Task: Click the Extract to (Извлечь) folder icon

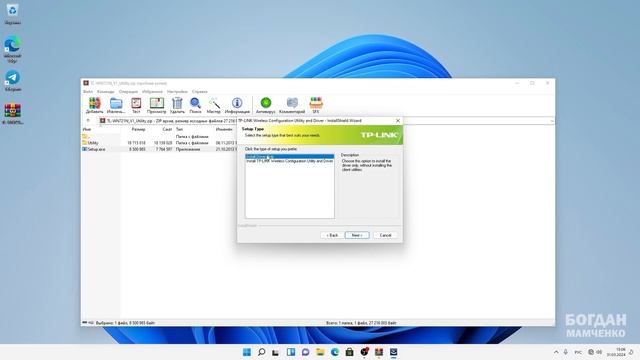Action: [116, 105]
